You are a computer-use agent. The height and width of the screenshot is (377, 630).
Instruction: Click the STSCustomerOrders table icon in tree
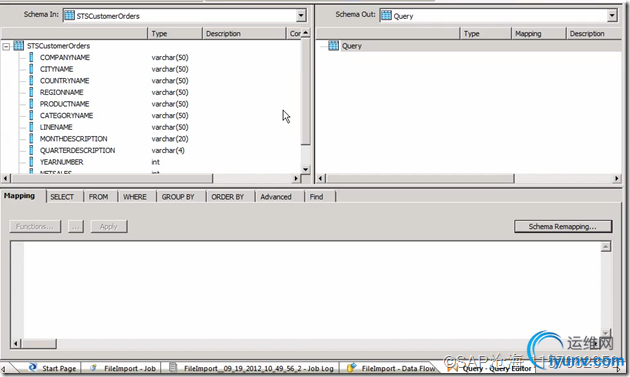coord(18,46)
